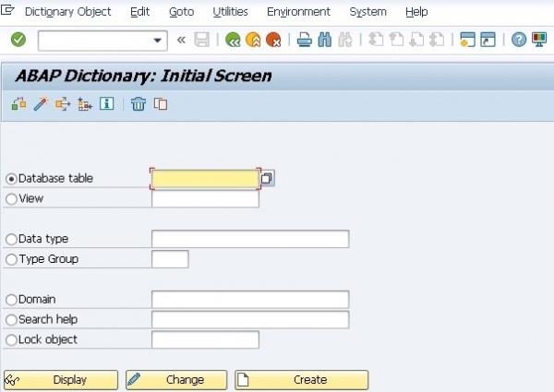Image resolution: width=554 pixels, height=392 pixels.
Task: Open the window menu icon left of Dictionary Object
Action: coord(7,10)
